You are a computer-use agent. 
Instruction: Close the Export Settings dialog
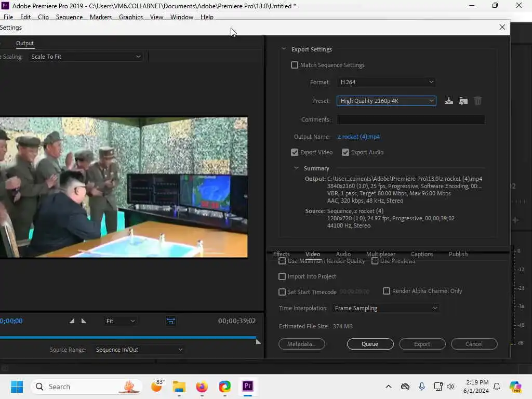[502, 27]
